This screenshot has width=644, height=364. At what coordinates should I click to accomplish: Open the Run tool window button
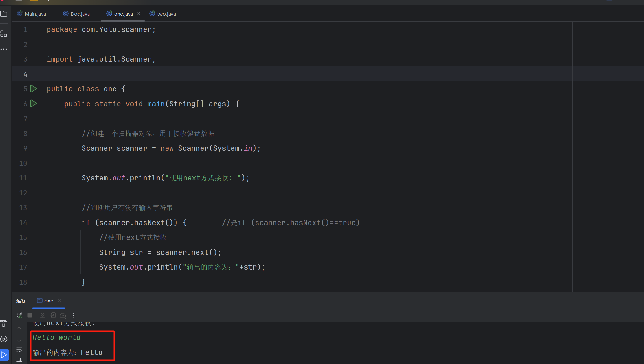point(4,355)
